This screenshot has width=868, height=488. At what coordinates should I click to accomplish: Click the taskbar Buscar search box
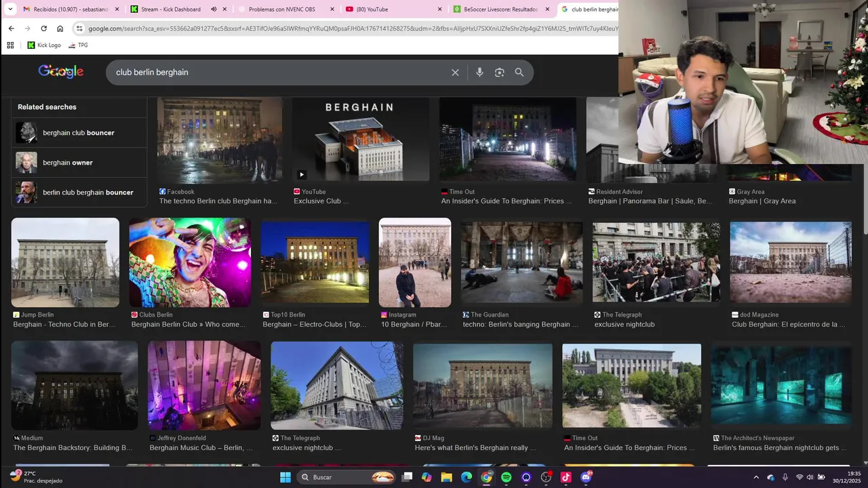pos(347,477)
